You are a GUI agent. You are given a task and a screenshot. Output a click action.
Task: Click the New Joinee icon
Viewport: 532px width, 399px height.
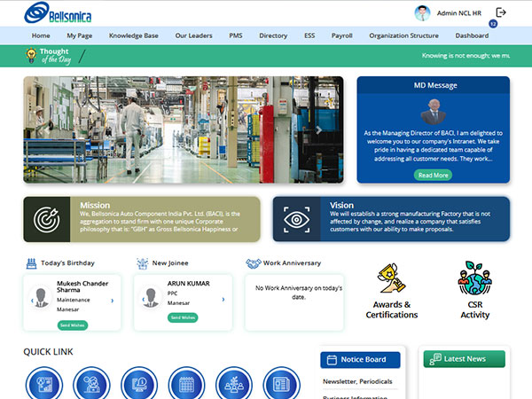click(x=143, y=263)
